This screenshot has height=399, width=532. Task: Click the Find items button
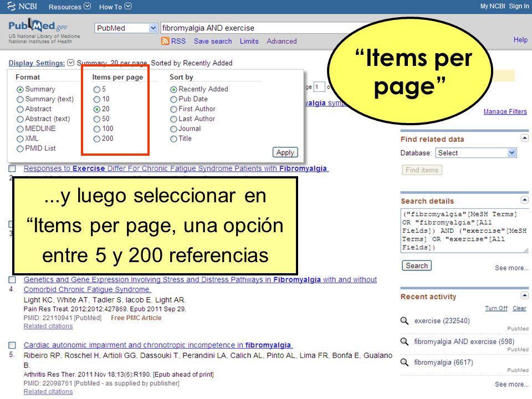point(422,170)
